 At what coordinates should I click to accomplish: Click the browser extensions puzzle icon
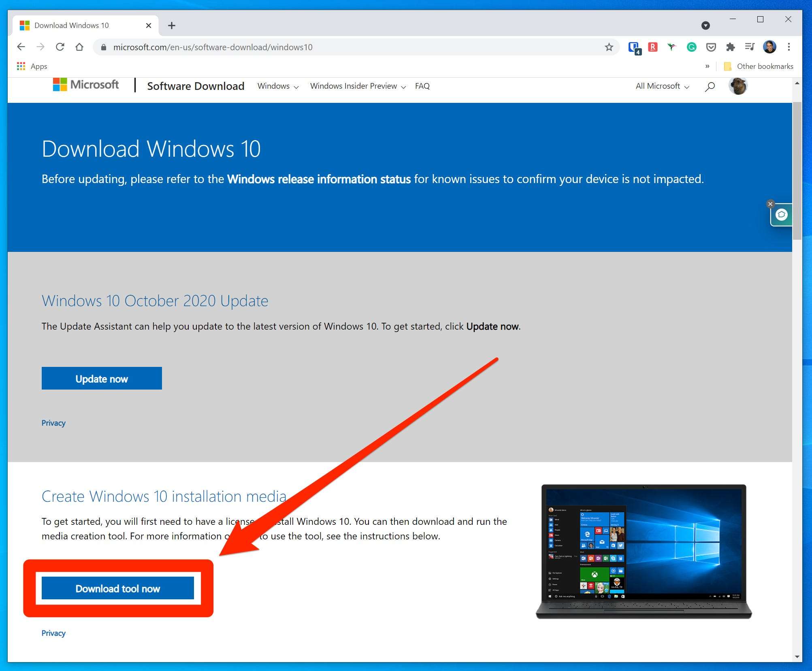pos(732,47)
